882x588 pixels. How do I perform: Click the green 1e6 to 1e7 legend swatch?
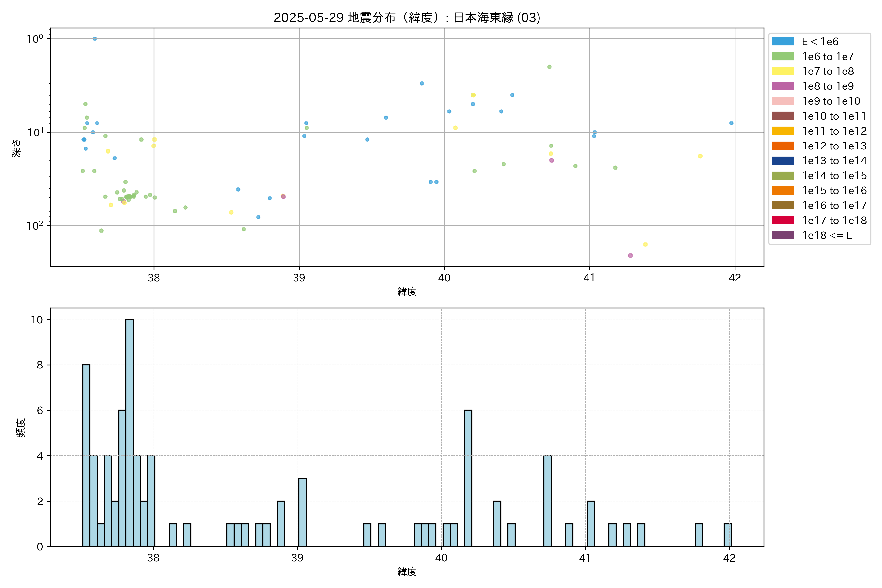[783, 57]
